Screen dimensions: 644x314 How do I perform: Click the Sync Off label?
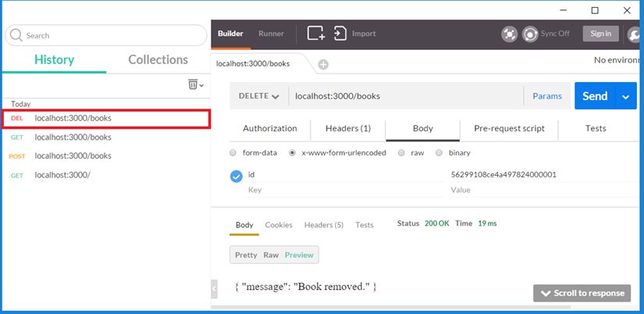pos(555,34)
